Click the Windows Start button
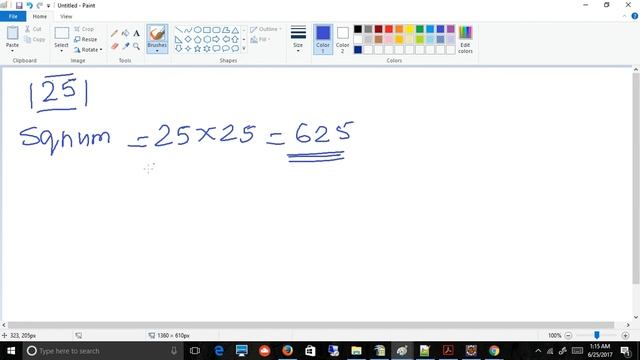 11,351
